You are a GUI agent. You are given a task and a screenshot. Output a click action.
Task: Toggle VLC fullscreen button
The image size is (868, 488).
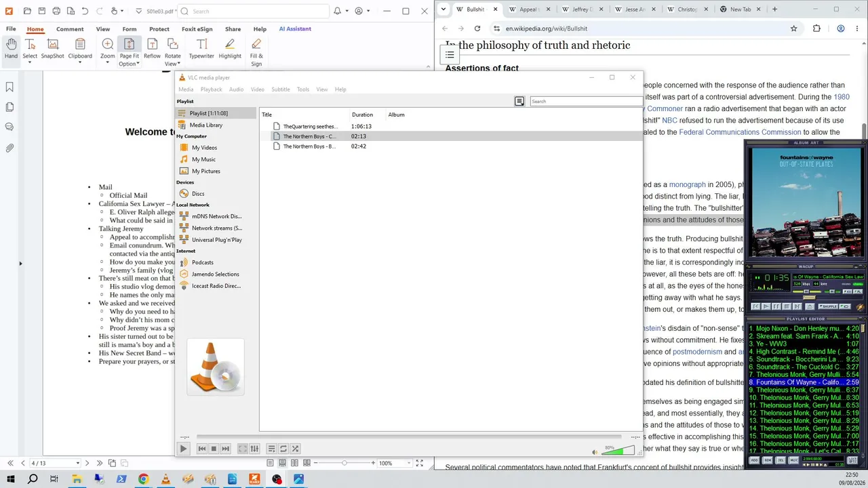242,449
